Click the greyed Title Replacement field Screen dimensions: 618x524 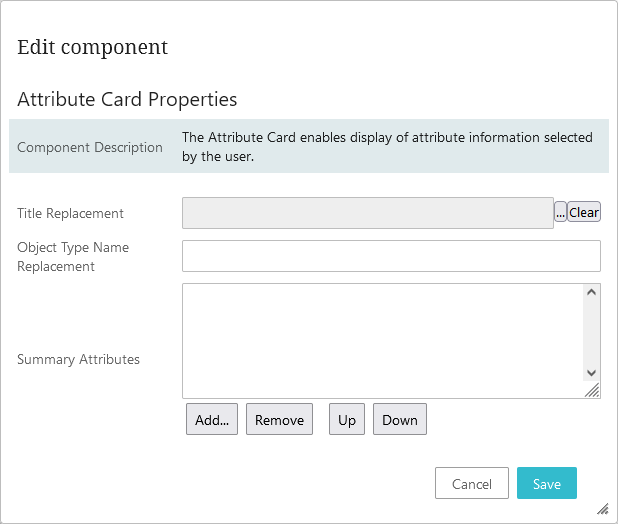(x=367, y=213)
